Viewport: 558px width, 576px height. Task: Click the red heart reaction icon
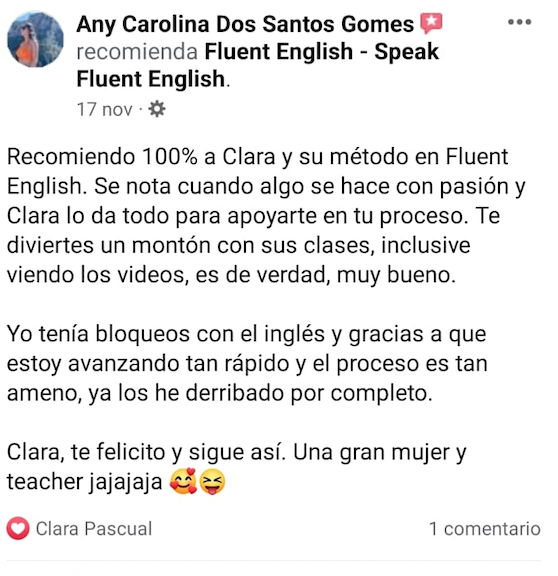click(x=18, y=528)
